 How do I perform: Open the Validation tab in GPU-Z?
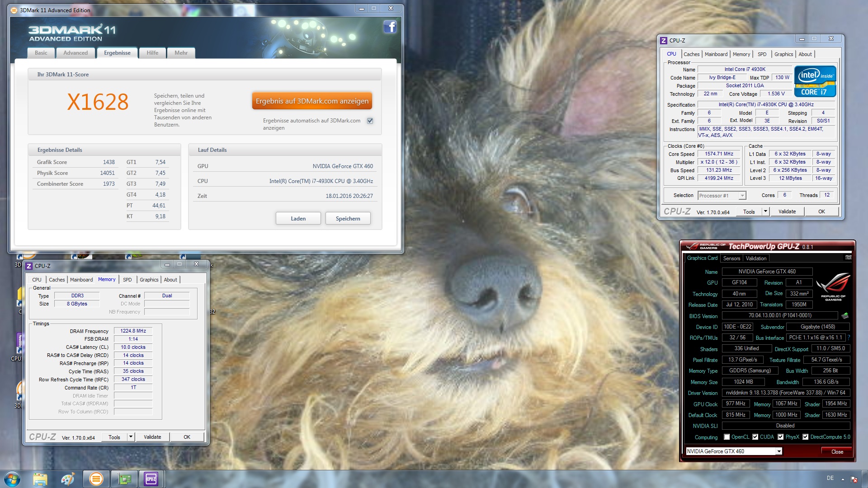point(756,258)
